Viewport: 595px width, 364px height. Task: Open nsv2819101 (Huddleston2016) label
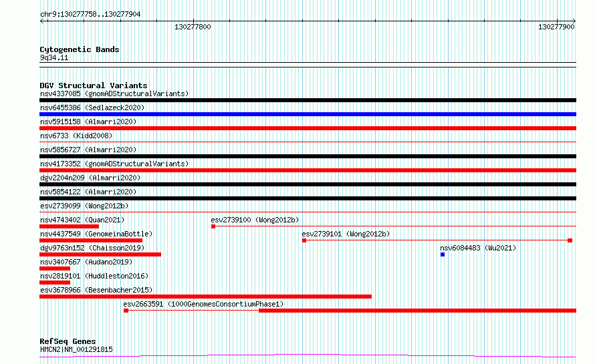(94, 276)
